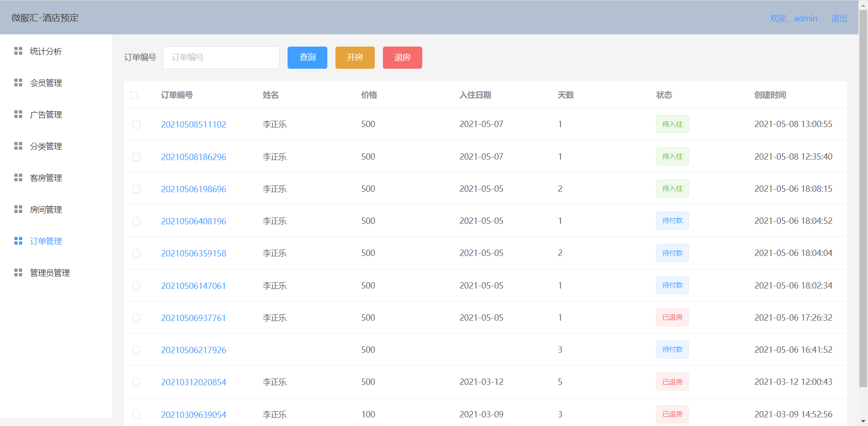
Task: Open the 广告管理 menu item
Action: tap(56, 114)
